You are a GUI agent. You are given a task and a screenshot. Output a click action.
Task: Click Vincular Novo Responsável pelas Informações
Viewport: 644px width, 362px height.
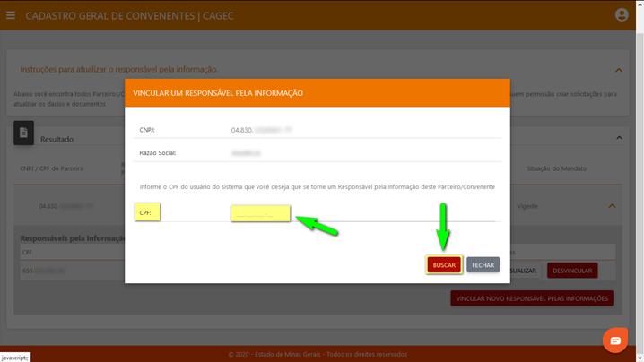[x=532, y=298]
